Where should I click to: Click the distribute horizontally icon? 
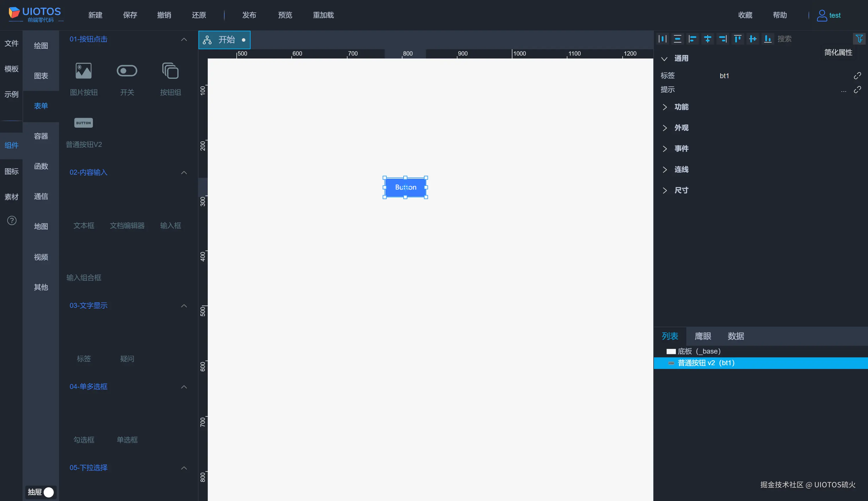click(663, 39)
